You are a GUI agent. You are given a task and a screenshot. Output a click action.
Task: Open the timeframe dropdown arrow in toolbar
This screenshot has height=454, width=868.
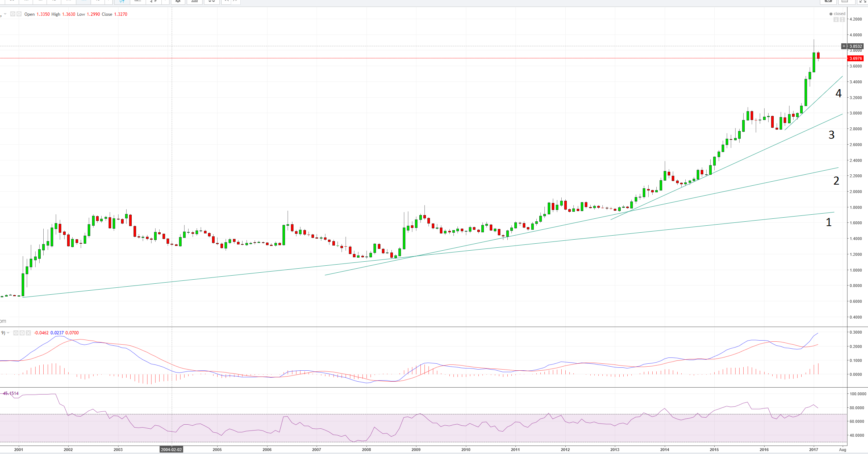(x=109, y=1)
